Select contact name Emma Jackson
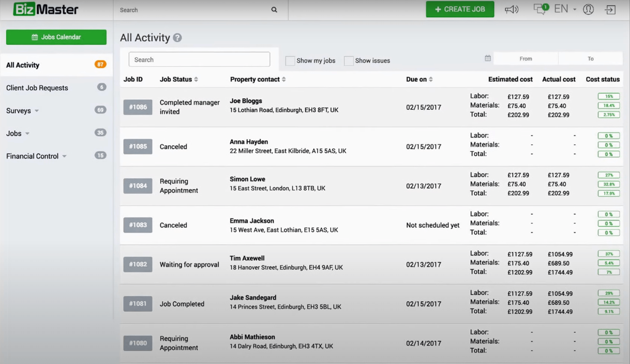The image size is (630, 364). [252, 221]
